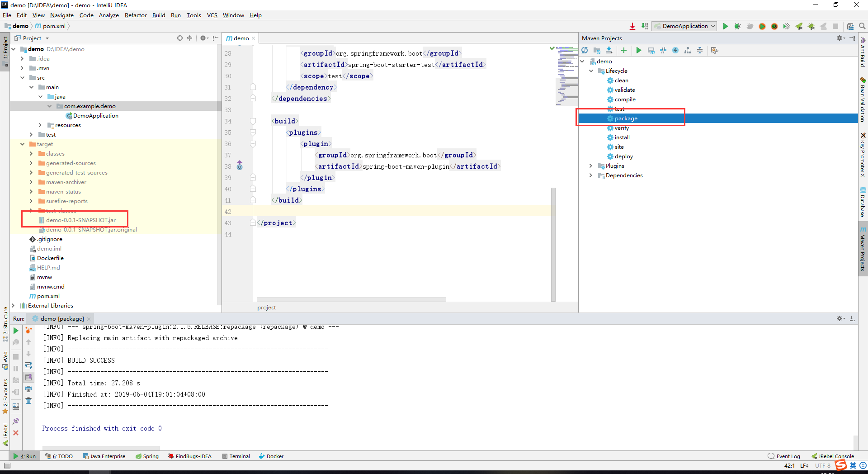This screenshot has width=868, height=474.
Task: Click Debug with JRebel bug icon
Action: [811, 26]
